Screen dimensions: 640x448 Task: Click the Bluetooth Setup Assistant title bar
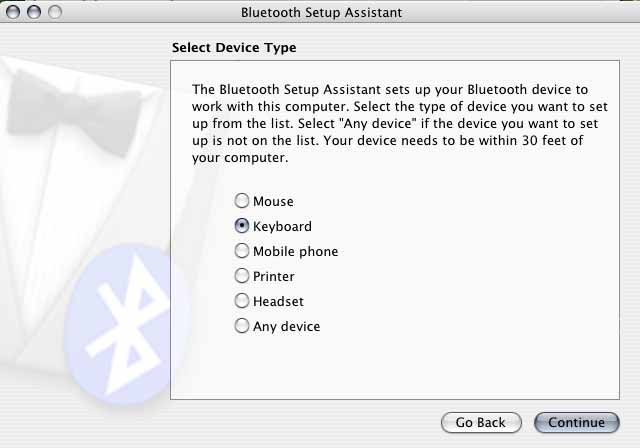point(321,12)
